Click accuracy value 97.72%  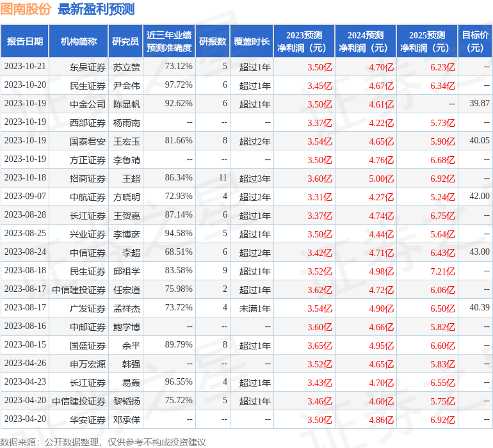click(x=179, y=85)
